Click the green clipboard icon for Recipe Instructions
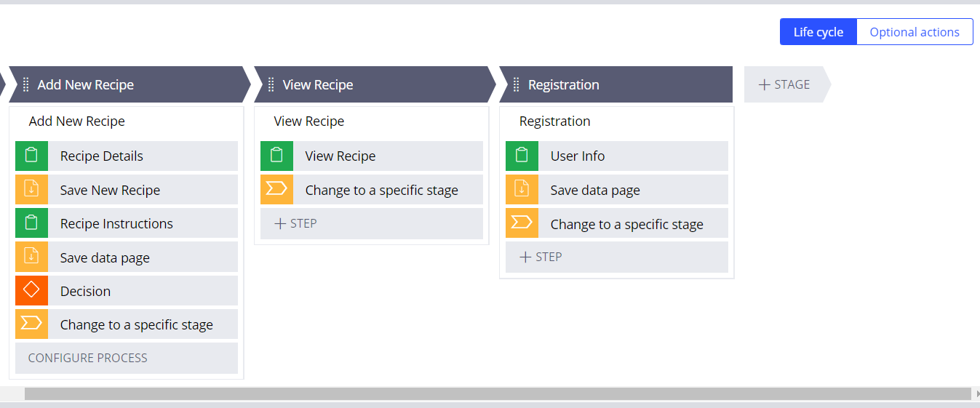Image resolution: width=980 pixels, height=408 pixels. click(x=31, y=223)
